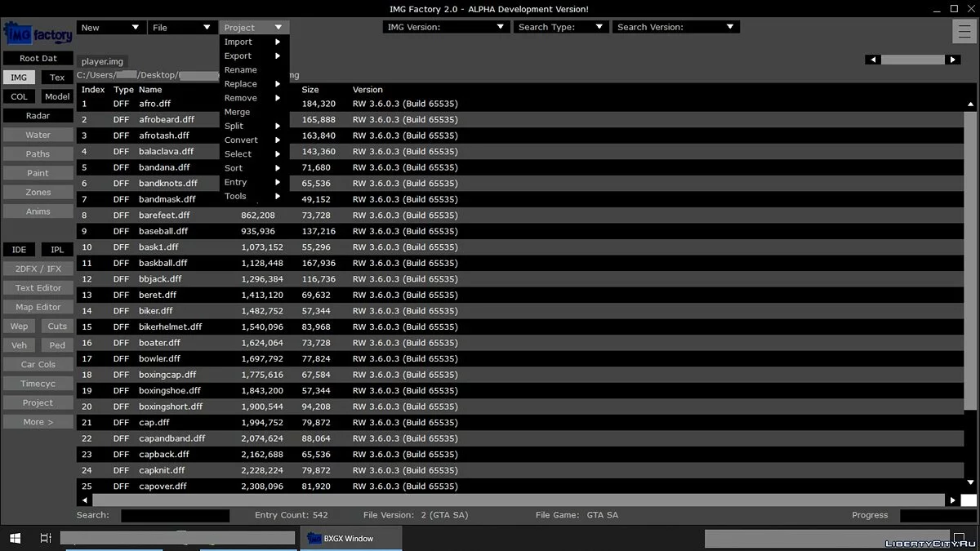Screen dimensions: 980x551
Task: Toggle the COL mode button
Action: [19, 96]
